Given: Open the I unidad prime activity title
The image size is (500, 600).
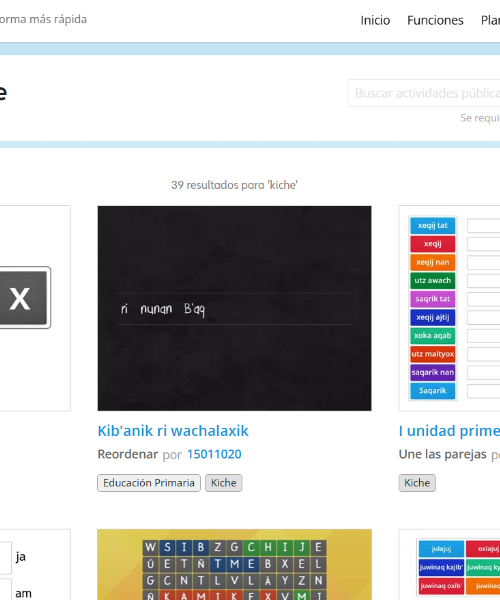Looking at the screenshot, I should click(449, 431).
